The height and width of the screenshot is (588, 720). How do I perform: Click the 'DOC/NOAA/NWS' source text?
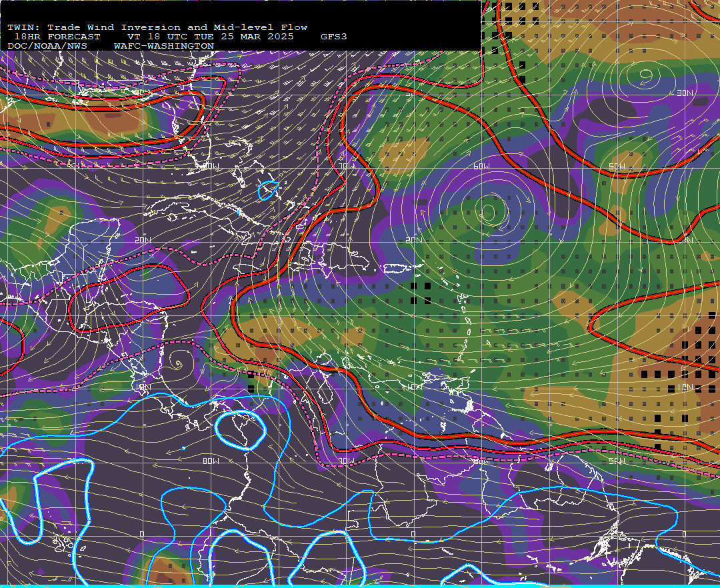47,46
